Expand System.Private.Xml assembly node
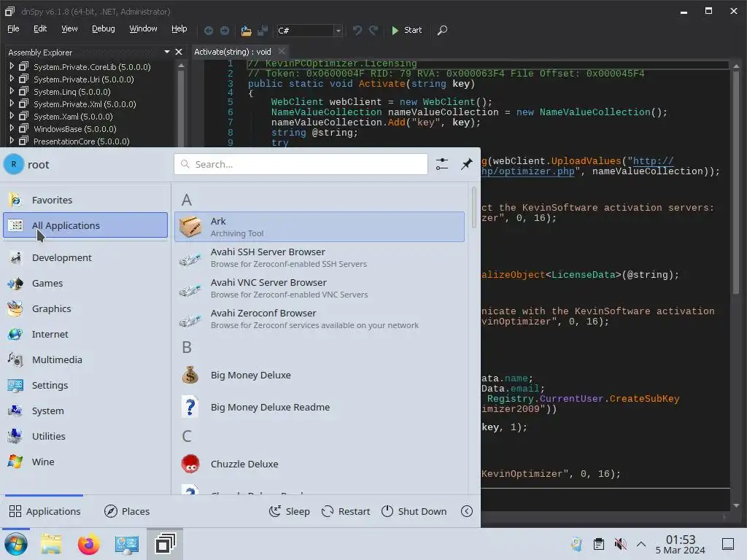Image resolution: width=747 pixels, height=560 pixels. (x=12, y=104)
